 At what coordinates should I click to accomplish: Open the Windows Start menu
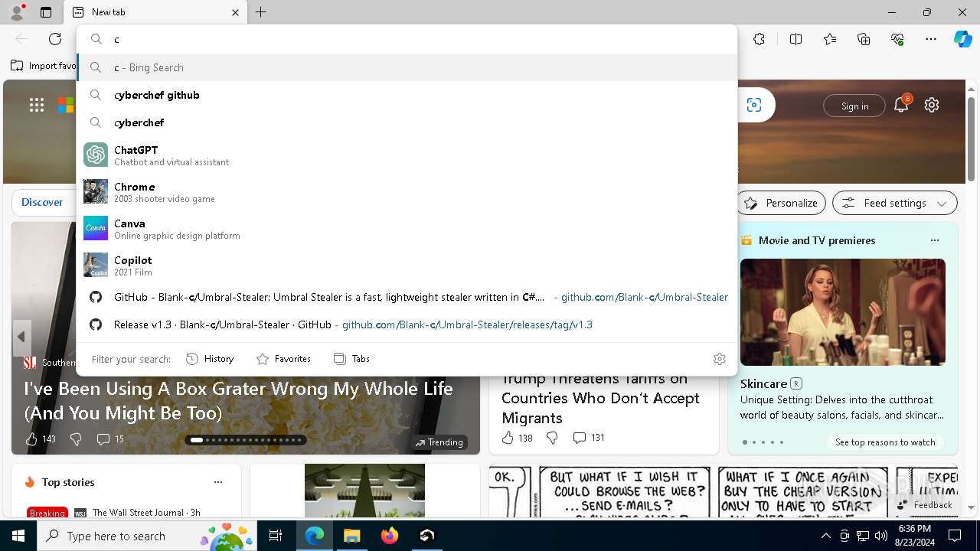pos(18,536)
